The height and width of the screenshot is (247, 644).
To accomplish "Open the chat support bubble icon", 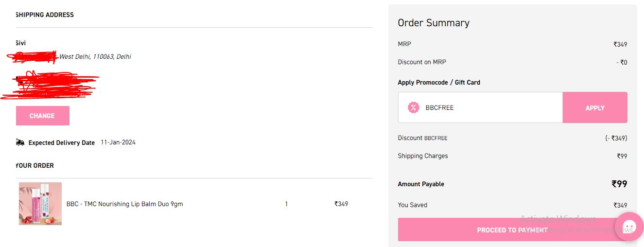I will click(629, 227).
